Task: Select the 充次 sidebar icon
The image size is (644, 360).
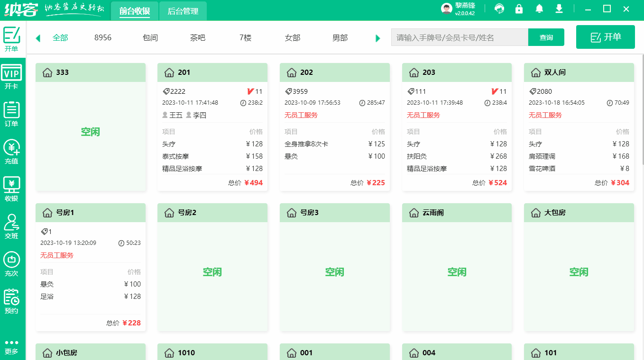Action: pyautogui.click(x=12, y=263)
